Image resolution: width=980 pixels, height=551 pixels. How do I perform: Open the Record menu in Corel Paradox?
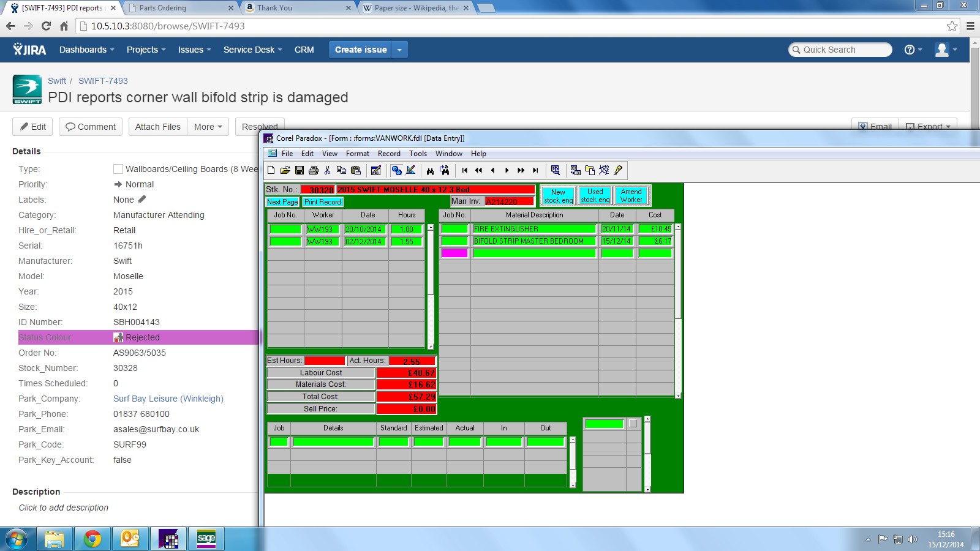[x=389, y=154]
